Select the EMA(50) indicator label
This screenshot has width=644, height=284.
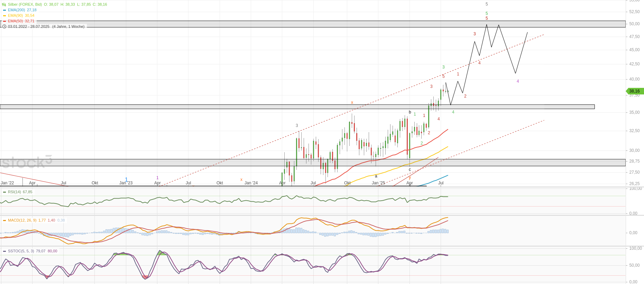(15, 21)
